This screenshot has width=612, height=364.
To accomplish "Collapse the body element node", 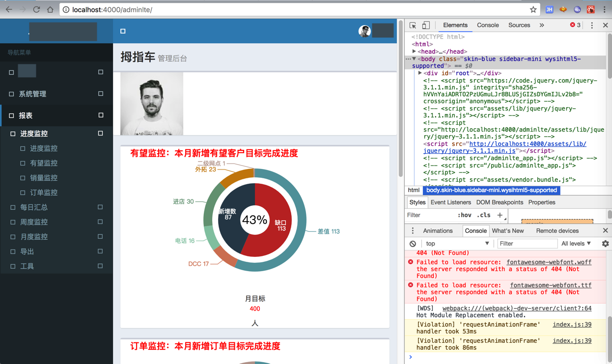I will tap(414, 58).
